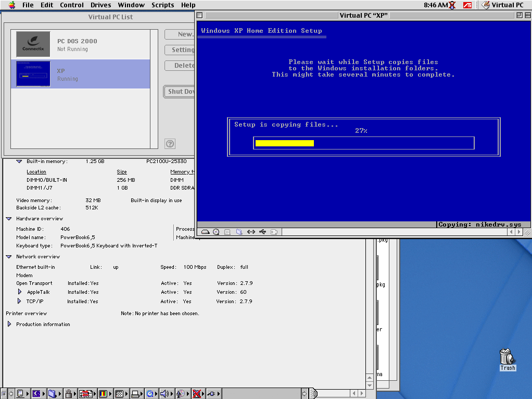Select the PC DOS 2000 virtual machine
Screen dimensions: 532x399
coord(80,44)
